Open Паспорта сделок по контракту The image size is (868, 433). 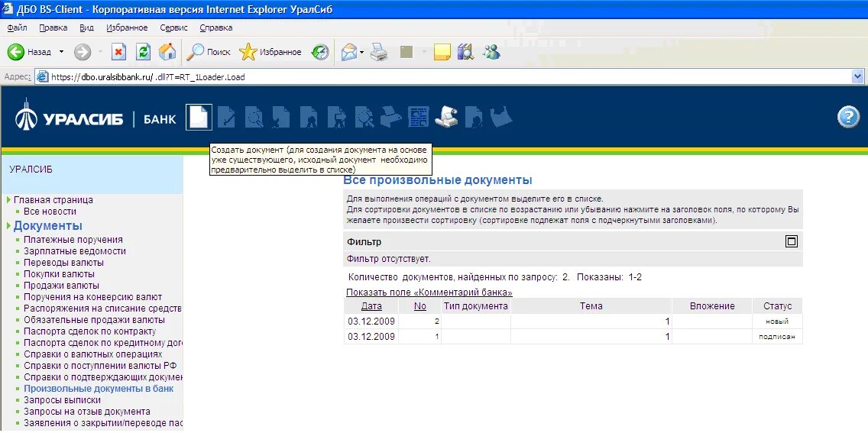click(x=89, y=331)
